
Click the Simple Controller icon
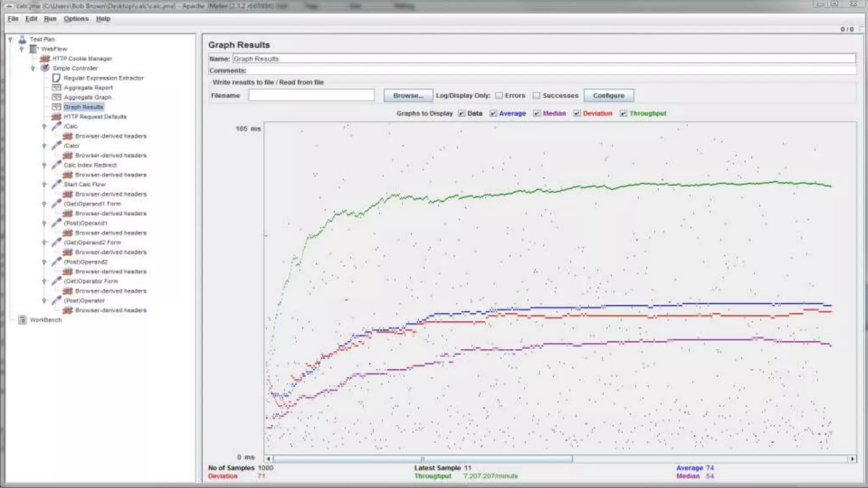point(45,68)
